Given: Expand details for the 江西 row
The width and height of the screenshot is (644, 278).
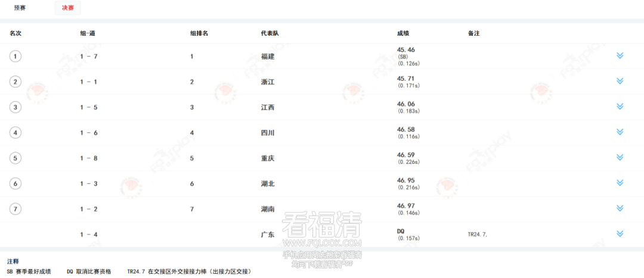Looking at the screenshot, I should (620, 107).
